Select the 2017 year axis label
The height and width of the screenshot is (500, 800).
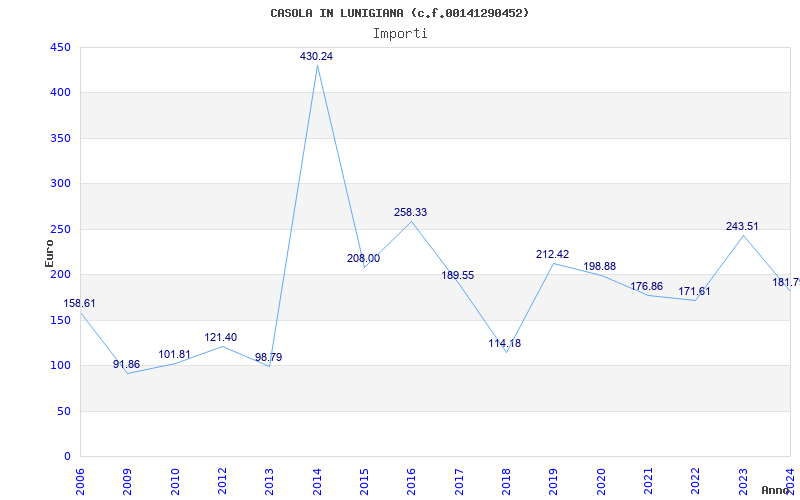coord(459,482)
